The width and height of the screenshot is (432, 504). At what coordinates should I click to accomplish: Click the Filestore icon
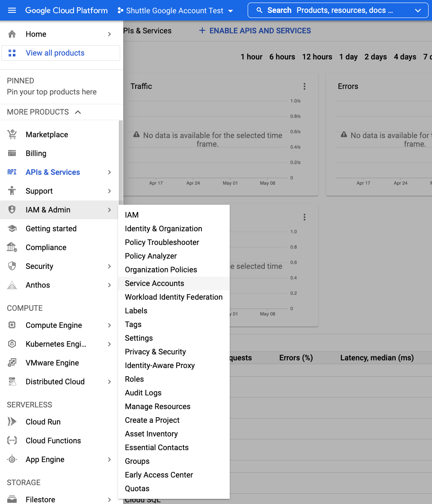pos(12,499)
